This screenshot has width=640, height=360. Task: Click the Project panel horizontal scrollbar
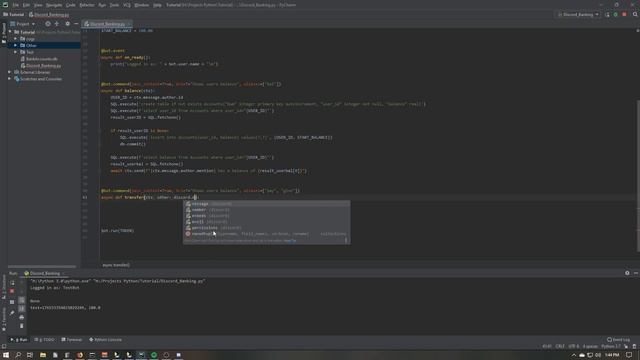(42, 266)
